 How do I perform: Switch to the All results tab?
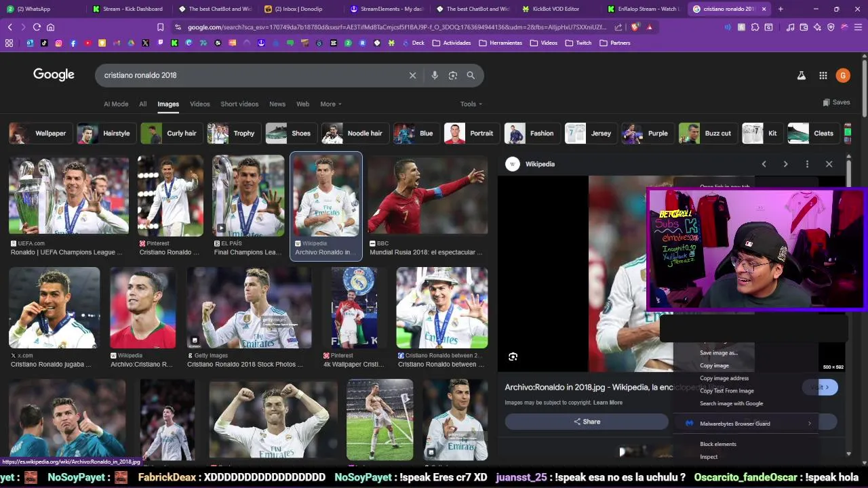[x=143, y=104]
